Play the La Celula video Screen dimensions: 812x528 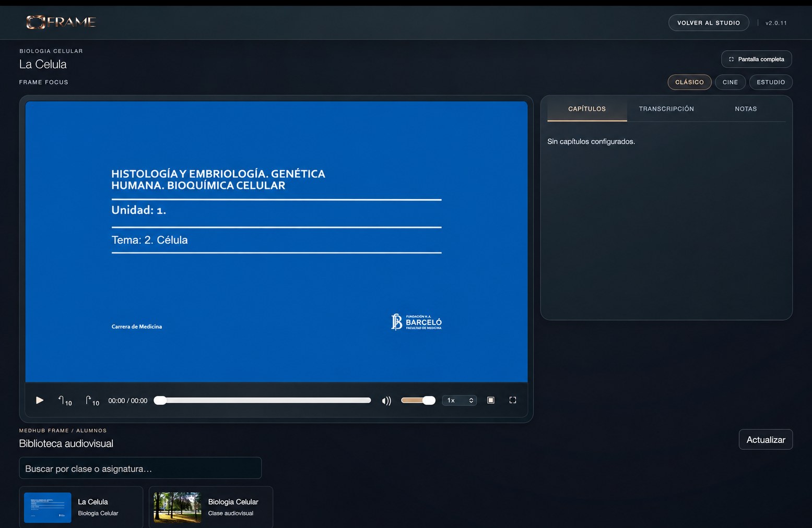40,400
